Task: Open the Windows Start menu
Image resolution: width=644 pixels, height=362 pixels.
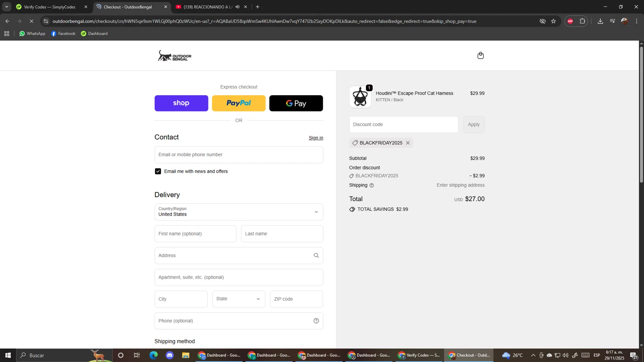Action: 8,355
